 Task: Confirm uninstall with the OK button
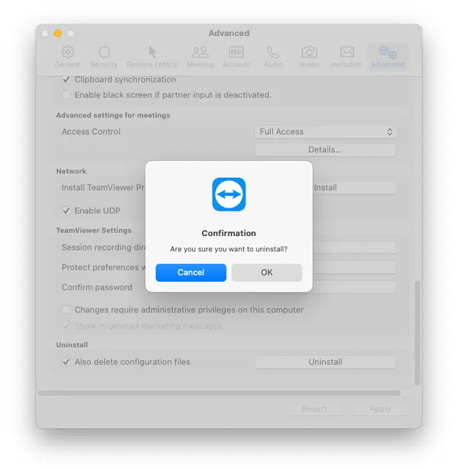(267, 273)
